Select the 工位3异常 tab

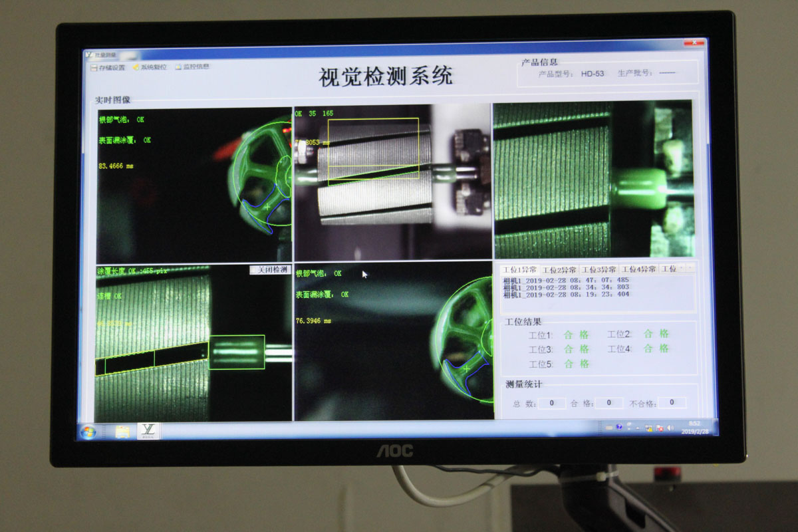(x=598, y=269)
